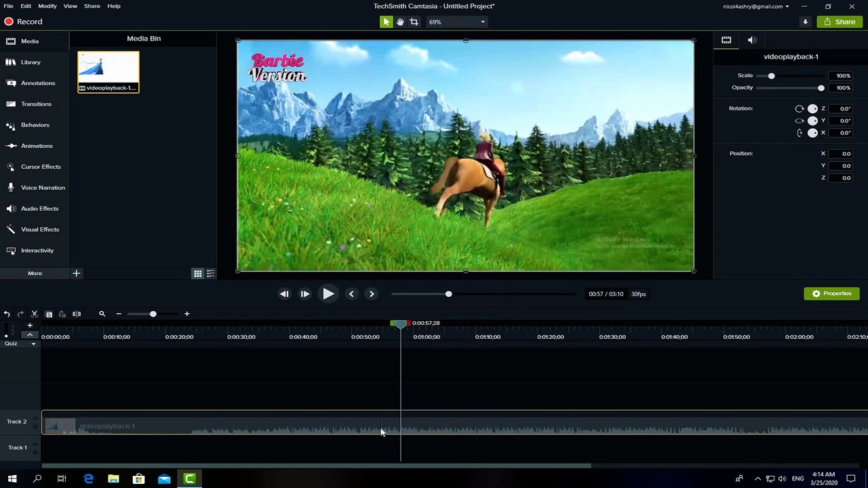The image size is (868, 488).
Task: Add a new track with plus button
Action: (x=30, y=326)
